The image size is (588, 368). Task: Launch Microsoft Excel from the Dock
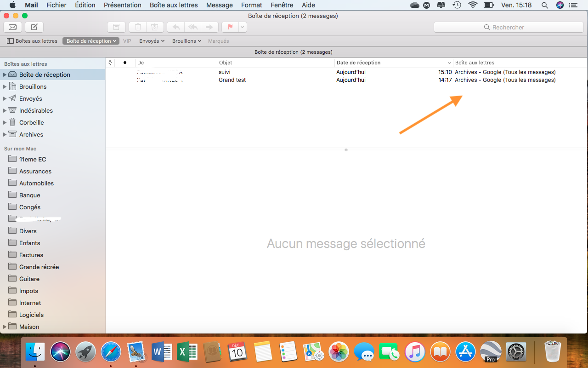click(x=187, y=352)
